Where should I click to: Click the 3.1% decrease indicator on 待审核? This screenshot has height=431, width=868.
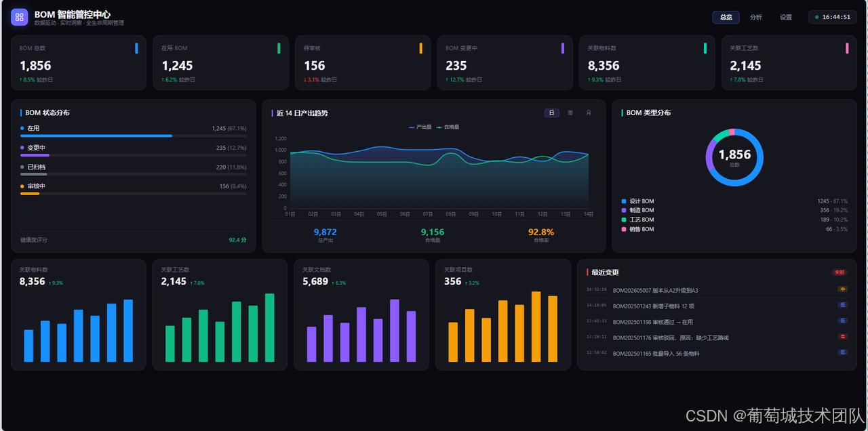(x=311, y=80)
